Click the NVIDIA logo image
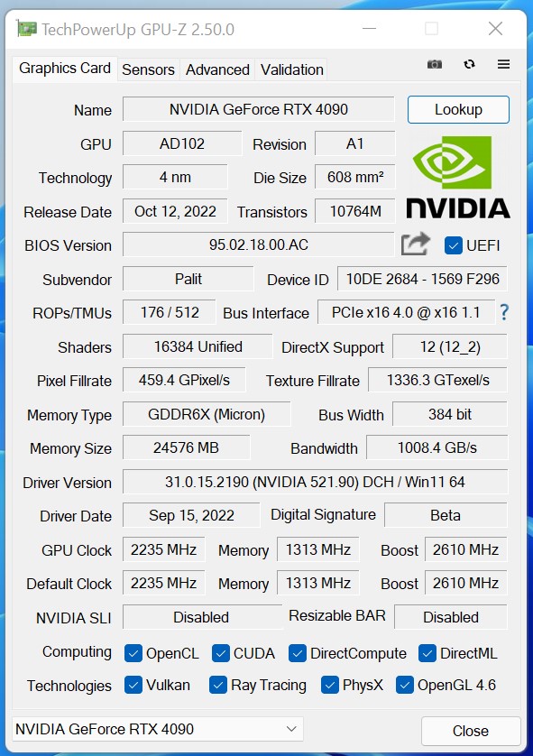 tap(458, 177)
